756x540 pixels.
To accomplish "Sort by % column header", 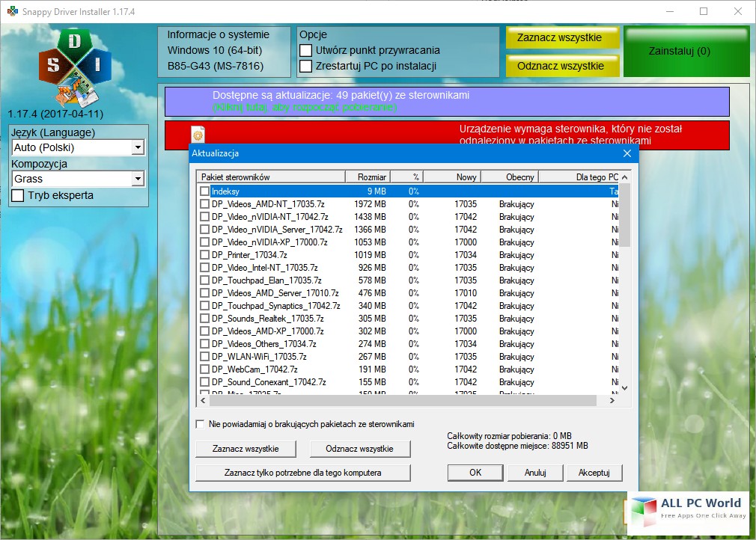I will [x=406, y=177].
